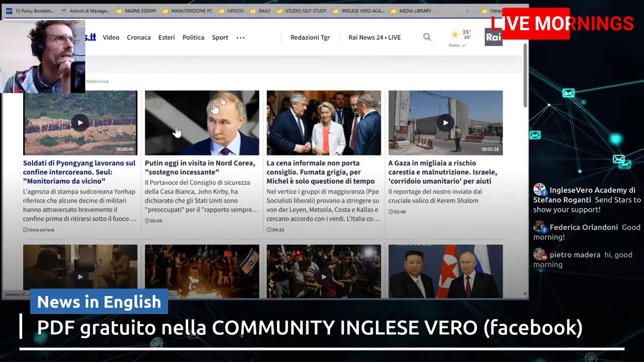
Task: Open the MEDIA LIBRARY bookmark folder
Action: (x=411, y=11)
